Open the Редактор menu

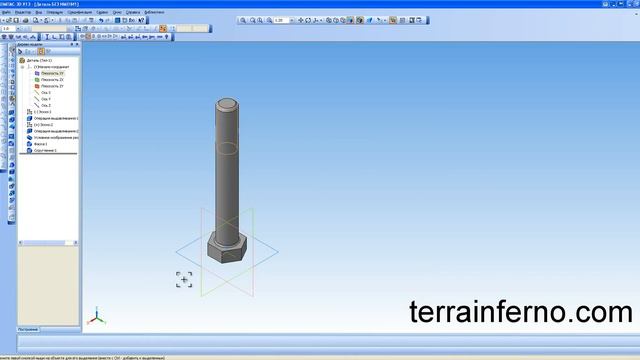(23, 12)
